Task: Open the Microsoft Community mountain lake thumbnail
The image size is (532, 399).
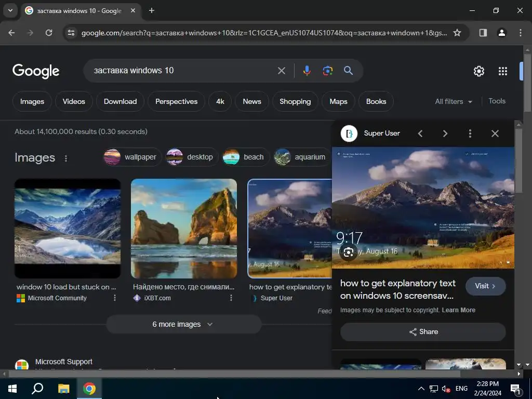Action: 68,229
